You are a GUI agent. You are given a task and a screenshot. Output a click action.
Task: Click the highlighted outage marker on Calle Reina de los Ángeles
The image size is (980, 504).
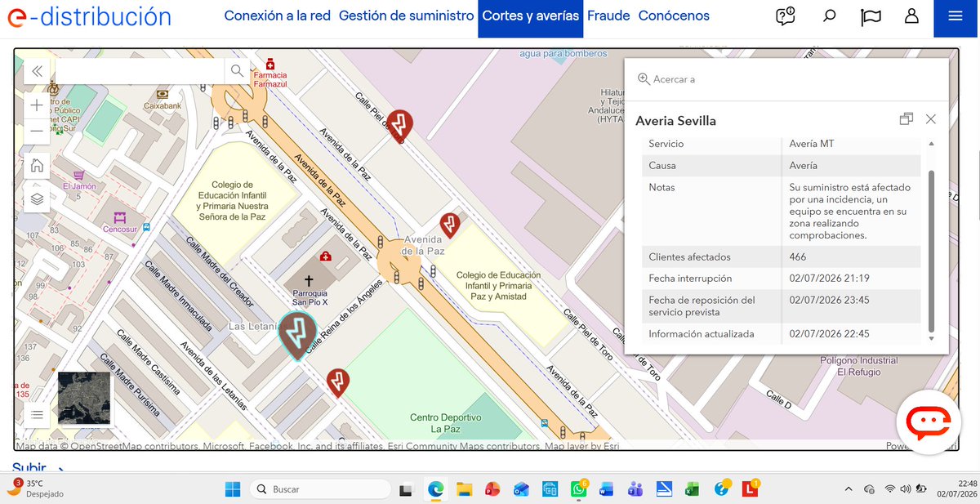[297, 336]
